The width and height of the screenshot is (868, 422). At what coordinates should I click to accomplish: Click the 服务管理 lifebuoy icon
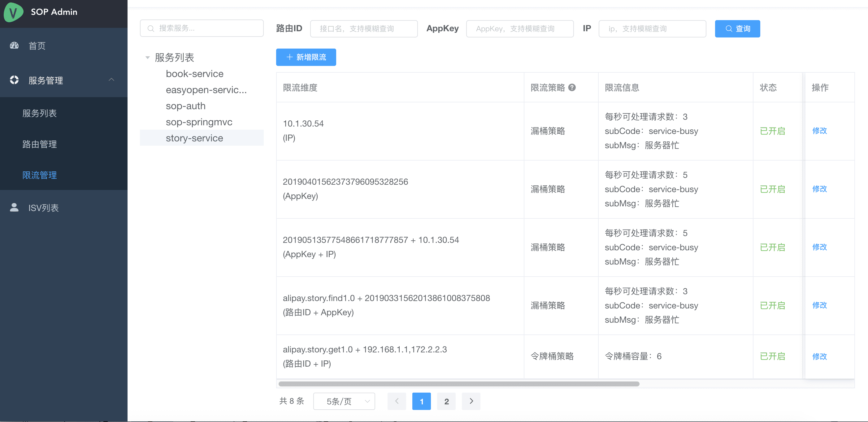[14, 80]
